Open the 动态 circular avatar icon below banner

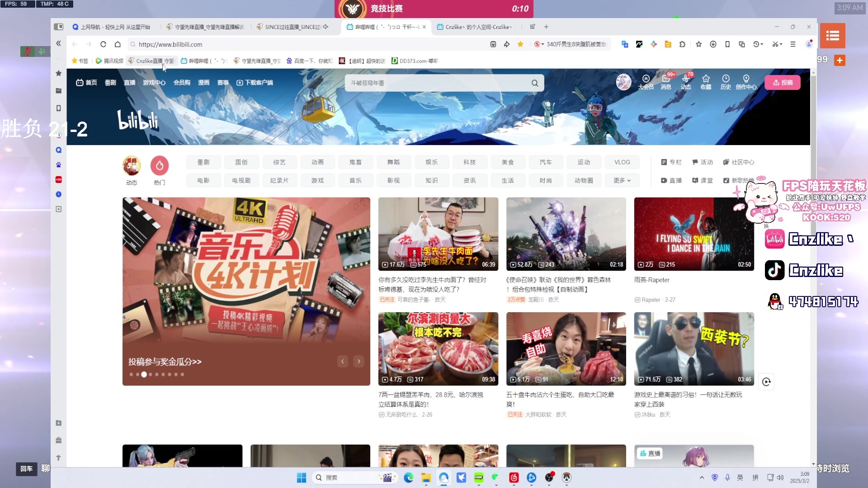pos(132,166)
